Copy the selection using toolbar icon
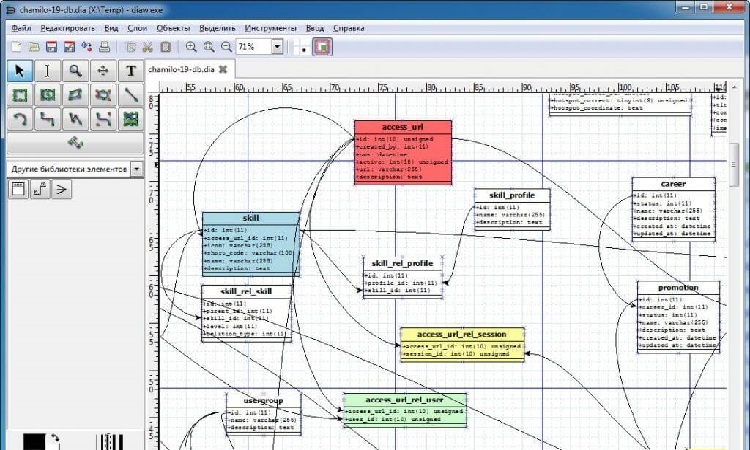Viewport: 750px width, 450px height. point(130,47)
